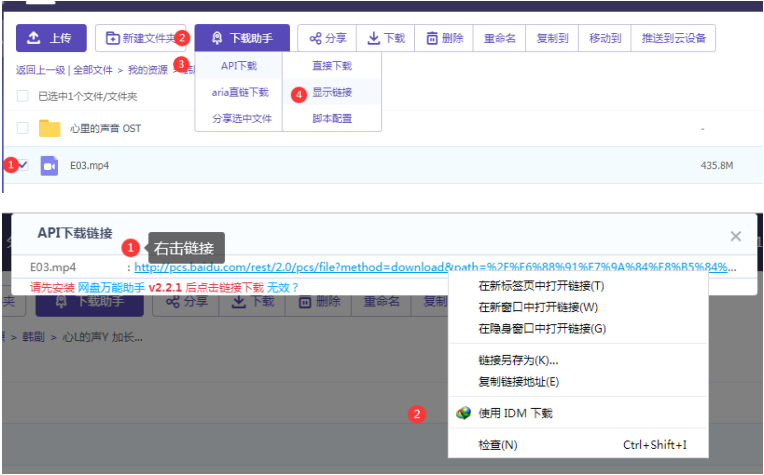Uncheck the E03.mp4 file checkbox

(22, 165)
